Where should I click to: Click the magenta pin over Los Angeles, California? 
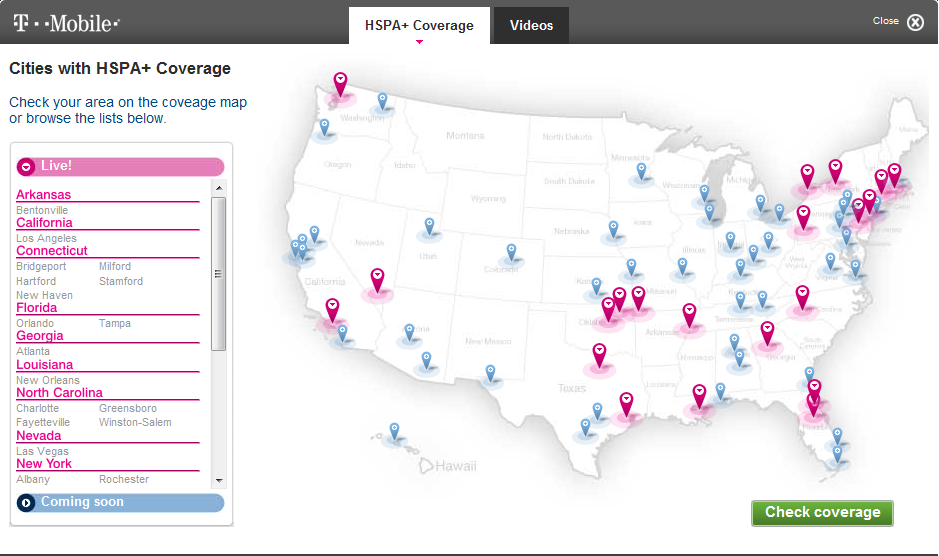[332, 310]
